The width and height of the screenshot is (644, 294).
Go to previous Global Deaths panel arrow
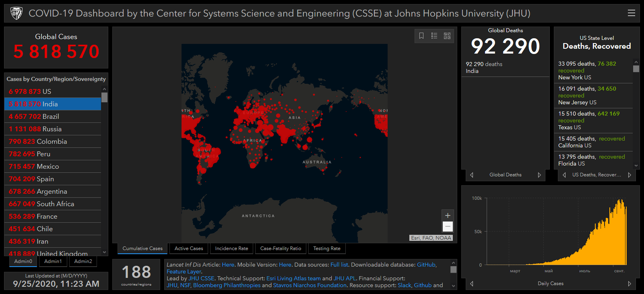click(x=472, y=175)
